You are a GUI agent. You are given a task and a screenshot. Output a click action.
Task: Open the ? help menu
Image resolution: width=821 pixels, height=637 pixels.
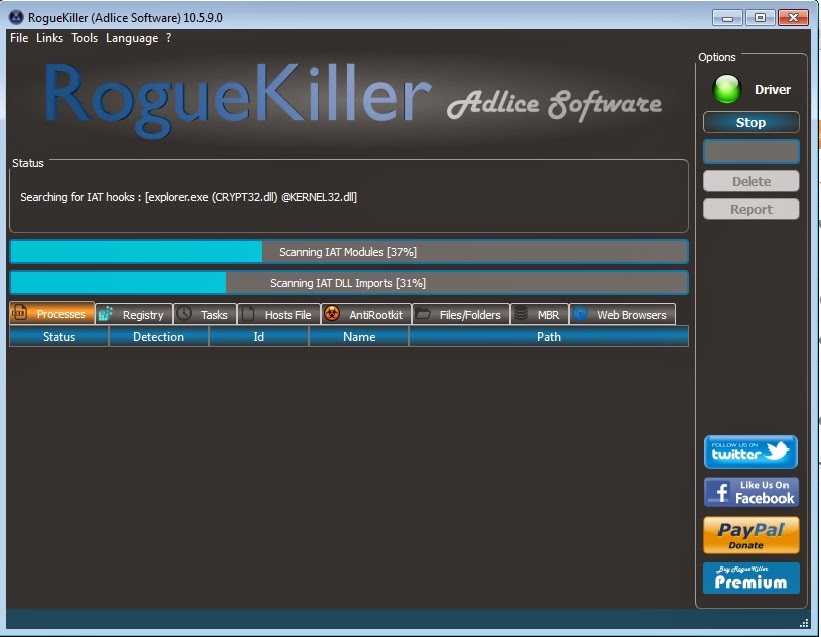pos(169,38)
